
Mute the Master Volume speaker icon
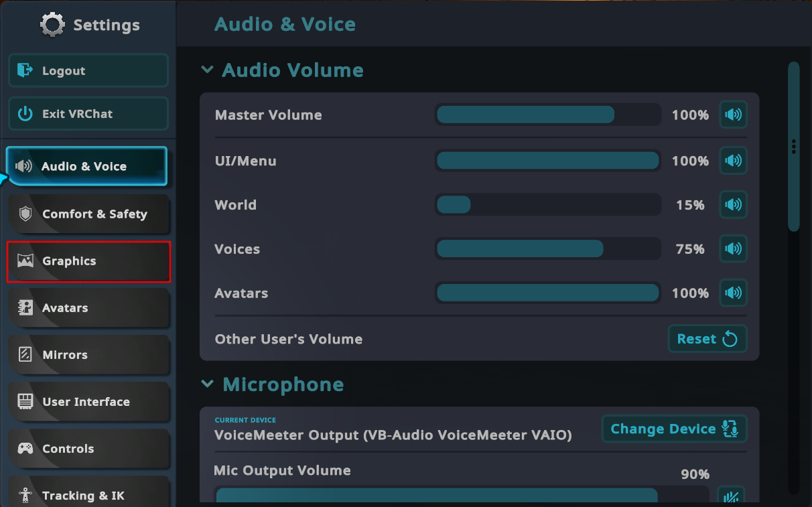pos(733,115)
